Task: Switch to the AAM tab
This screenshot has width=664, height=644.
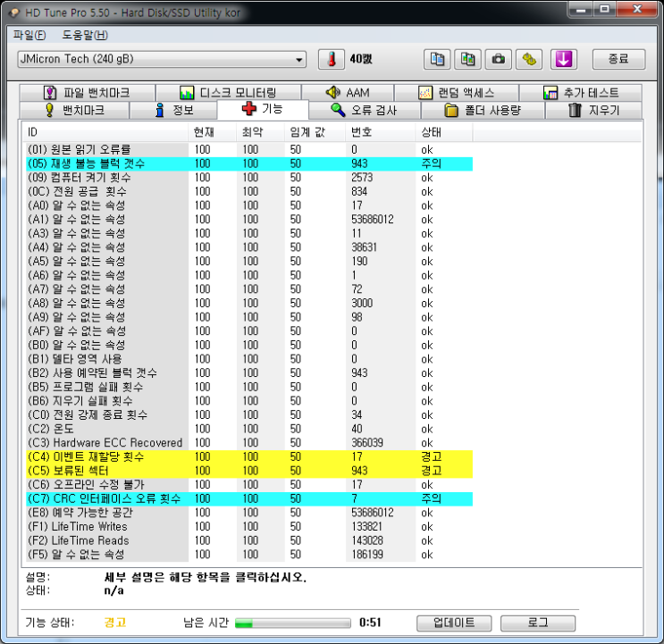Action: tap(348, 93)
